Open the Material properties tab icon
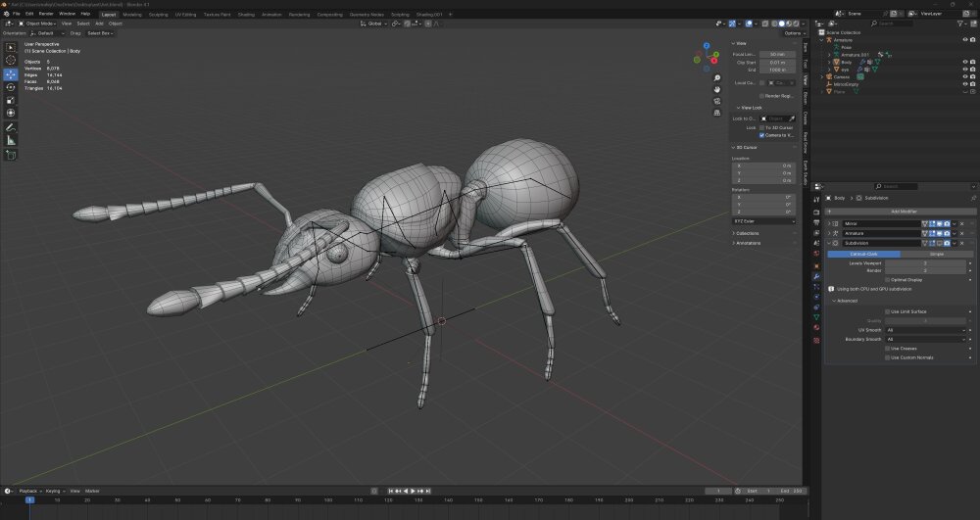 (816, 328)
